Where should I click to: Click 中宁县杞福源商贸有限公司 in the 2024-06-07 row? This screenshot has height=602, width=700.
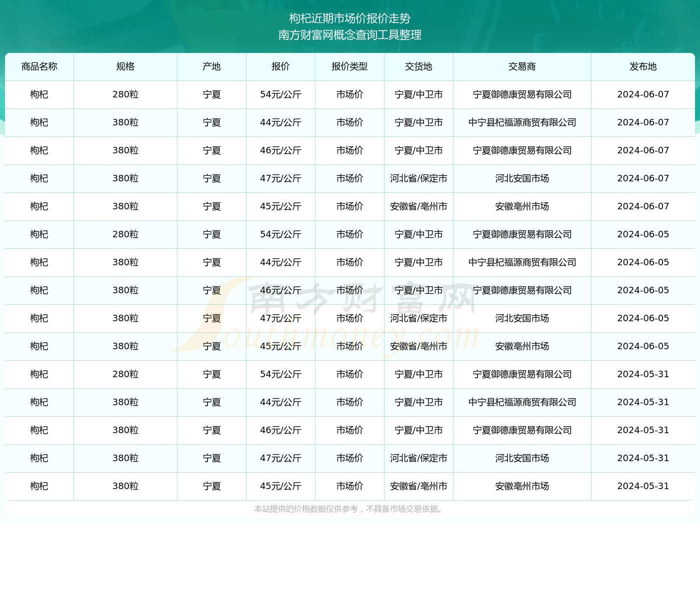522,122
